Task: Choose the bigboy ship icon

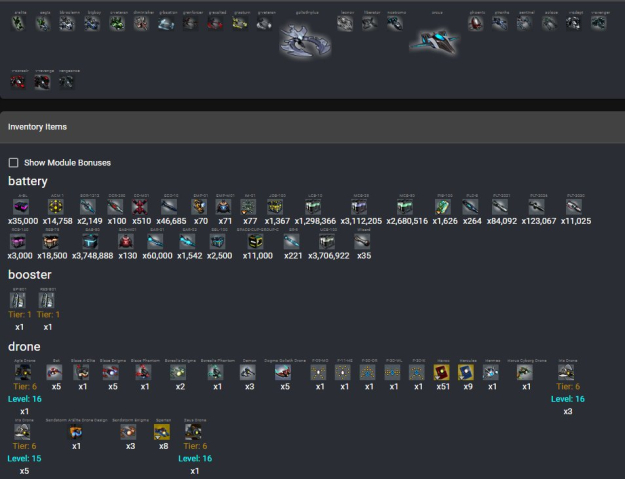Action: 92,22
